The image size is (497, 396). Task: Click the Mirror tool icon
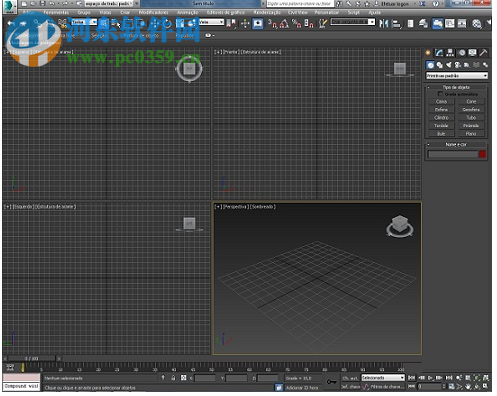384,24
